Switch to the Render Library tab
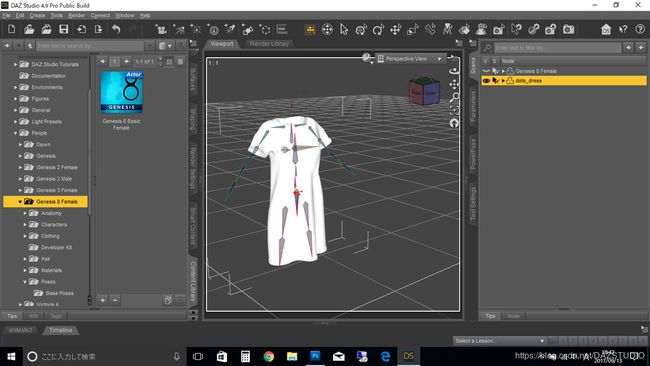The height and width of the screenshot is (366, 650). tap(269, 44)
